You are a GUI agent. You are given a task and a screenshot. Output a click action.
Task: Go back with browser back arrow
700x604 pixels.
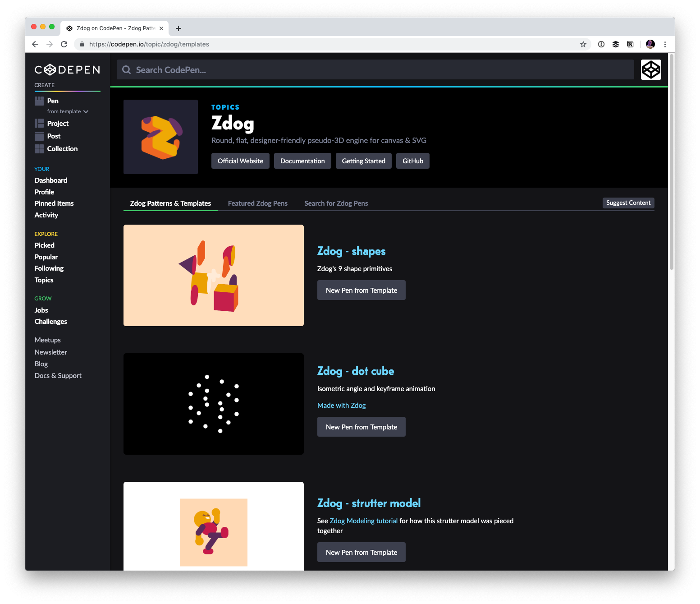coord(35,44)
